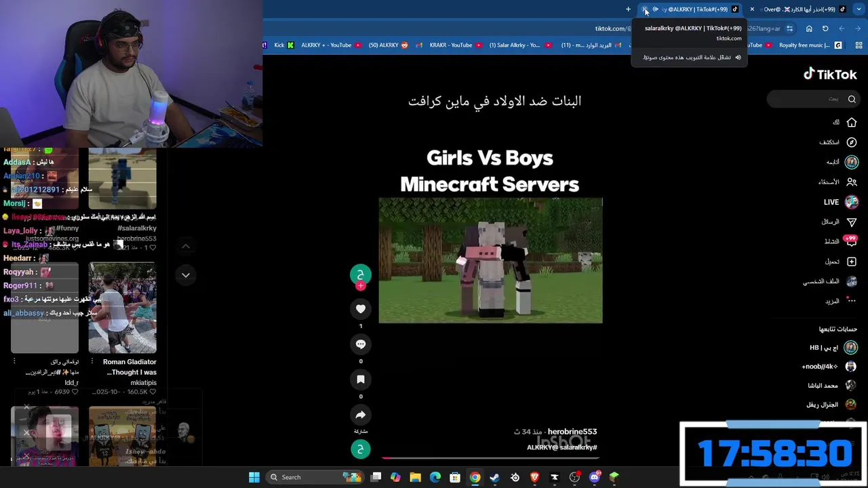Open site settings tune icon in address bar
This screenshot has width=868, height=488.
point(789,28)
